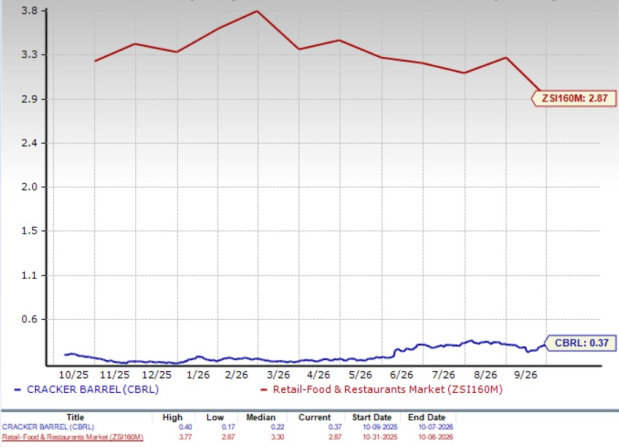619x447 pixels.
Task: Click the red ZSI160M legend color marker
Action: pyautogui.click(x=264, y=390)
